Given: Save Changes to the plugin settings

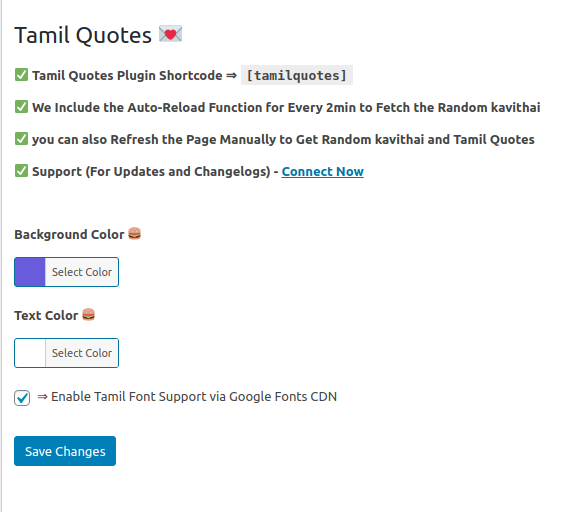Looking at the screenshot, I should 65,451.
